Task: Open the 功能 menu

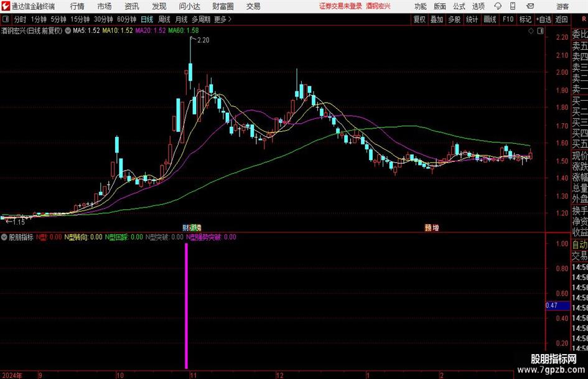Action: coord(421,6)
